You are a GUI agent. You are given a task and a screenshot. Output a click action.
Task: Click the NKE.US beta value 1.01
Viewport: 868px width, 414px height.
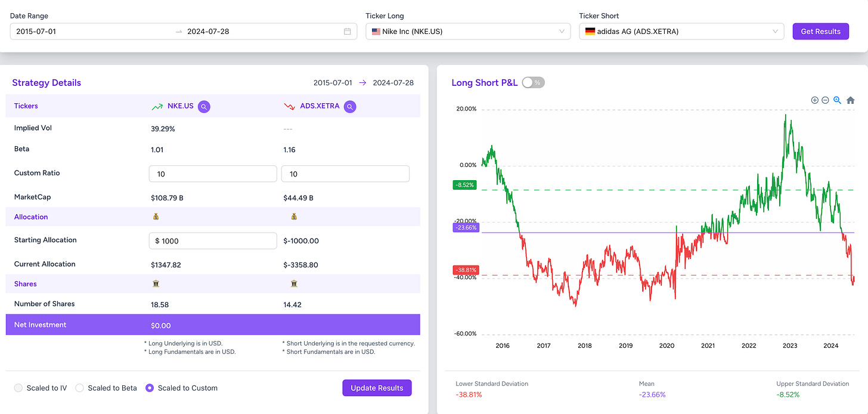tap(157, 150)
